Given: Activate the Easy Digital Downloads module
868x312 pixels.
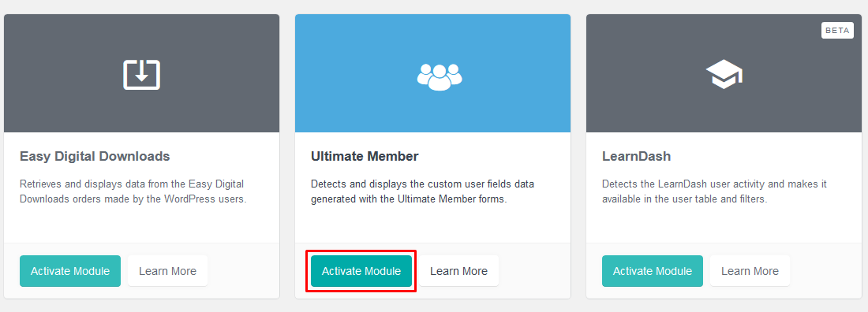Looking at the screenshot, I should [70, 271].
